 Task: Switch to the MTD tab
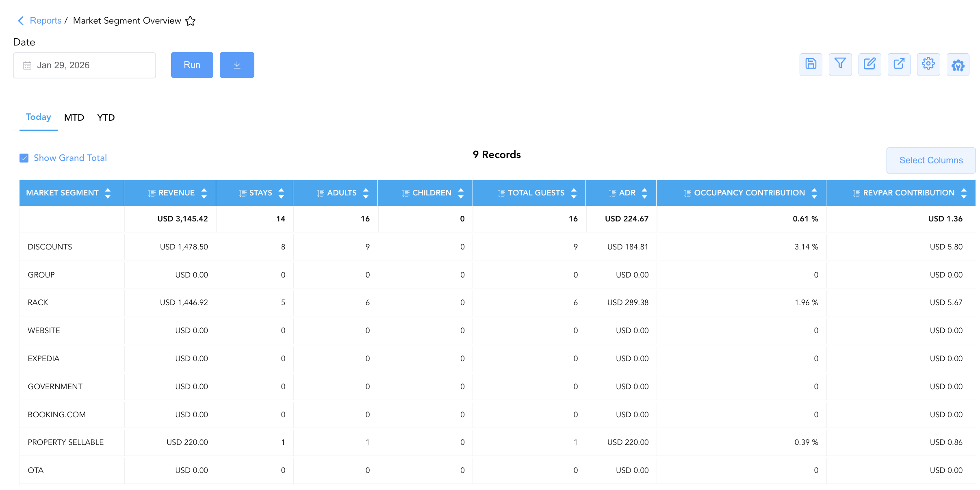74,117
